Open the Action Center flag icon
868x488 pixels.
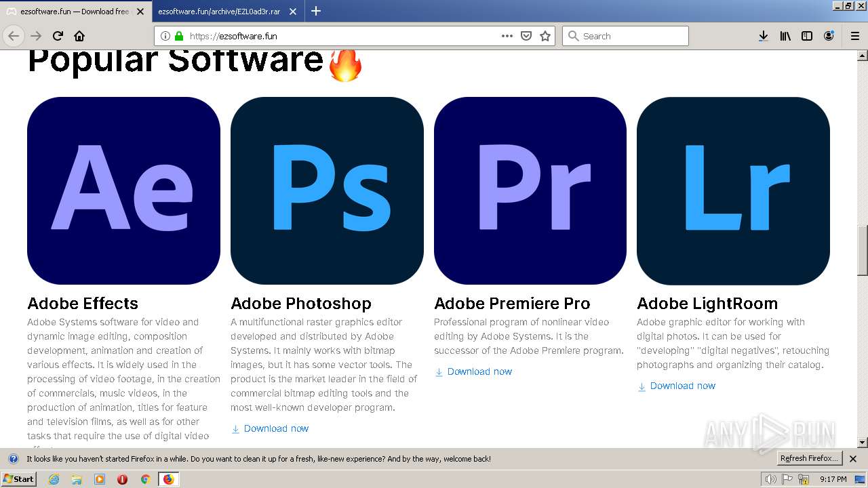tap(788, 479)
